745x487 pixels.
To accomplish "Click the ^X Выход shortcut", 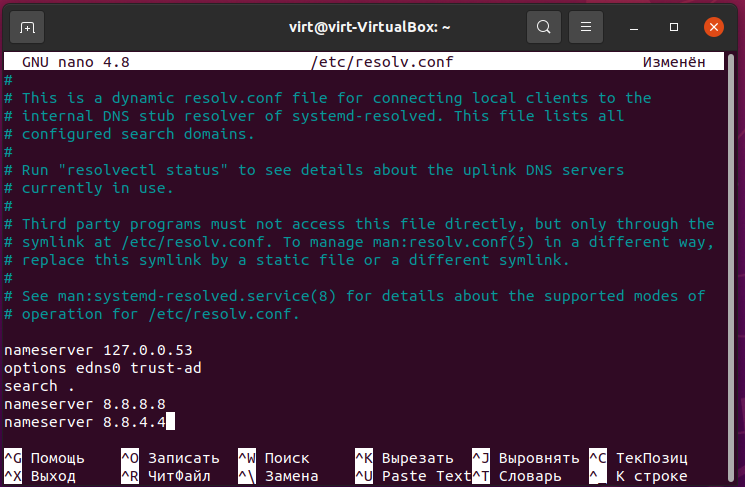I will point(40,476).
